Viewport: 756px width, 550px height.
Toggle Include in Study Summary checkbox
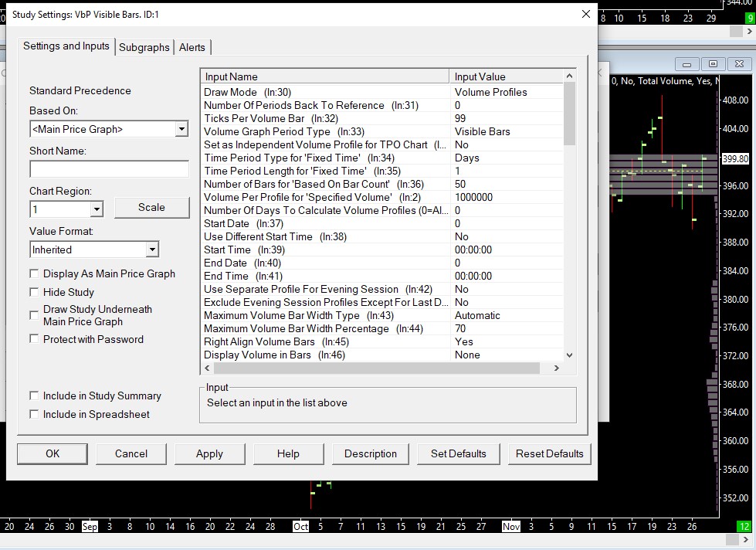pyautogui.click(x=34, y=396)
